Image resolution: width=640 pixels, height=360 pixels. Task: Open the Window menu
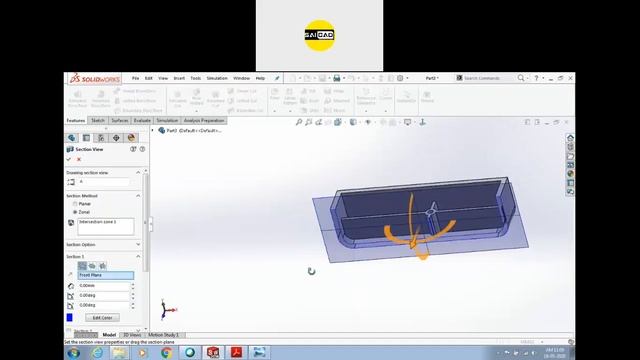click(x=241, y=78)
